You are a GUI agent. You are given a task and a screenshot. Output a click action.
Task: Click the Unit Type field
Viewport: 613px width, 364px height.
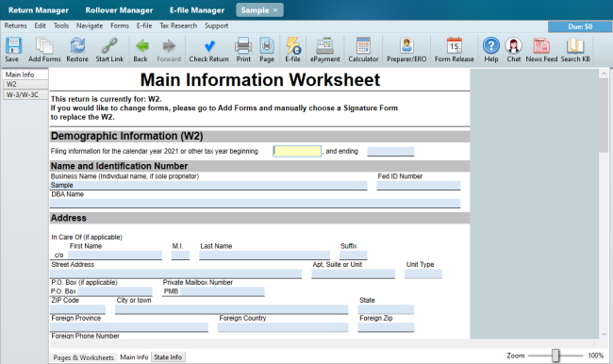(423, 273)
